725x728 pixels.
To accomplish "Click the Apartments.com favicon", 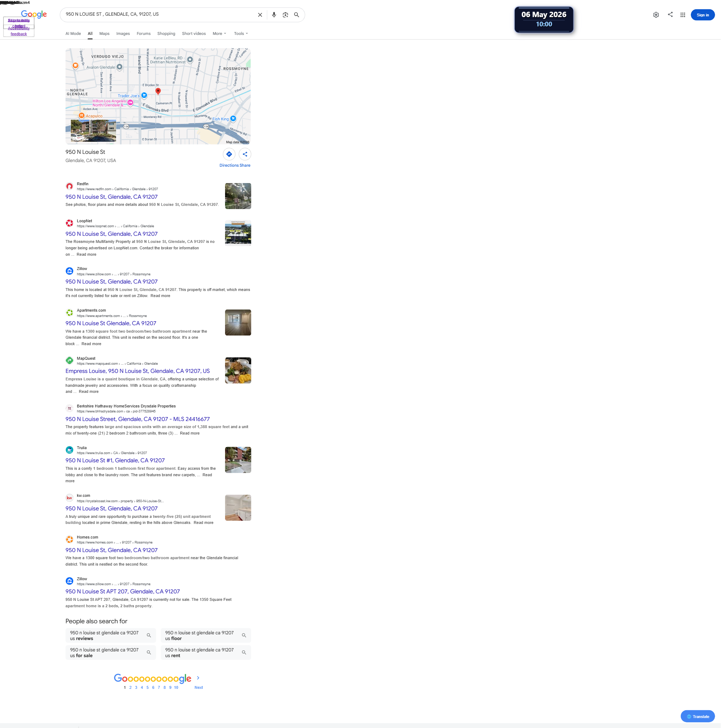I will click(69, 313).
